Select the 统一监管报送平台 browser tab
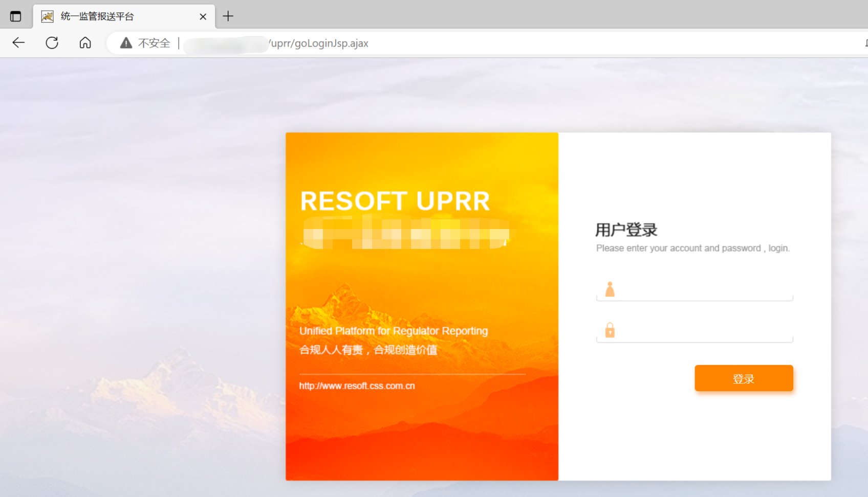This screenshot has height=497, width=868. 124,16
